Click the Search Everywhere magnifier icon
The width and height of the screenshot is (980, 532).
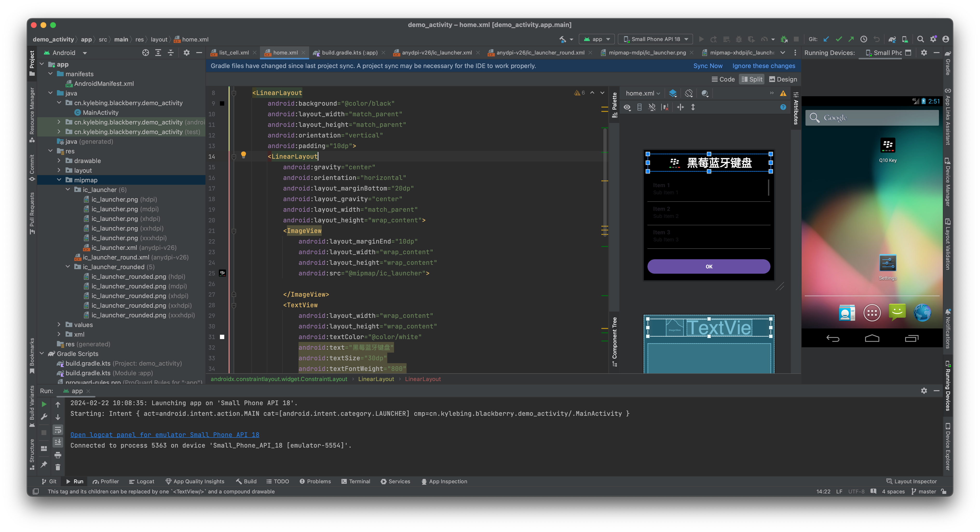pos(920,39)
